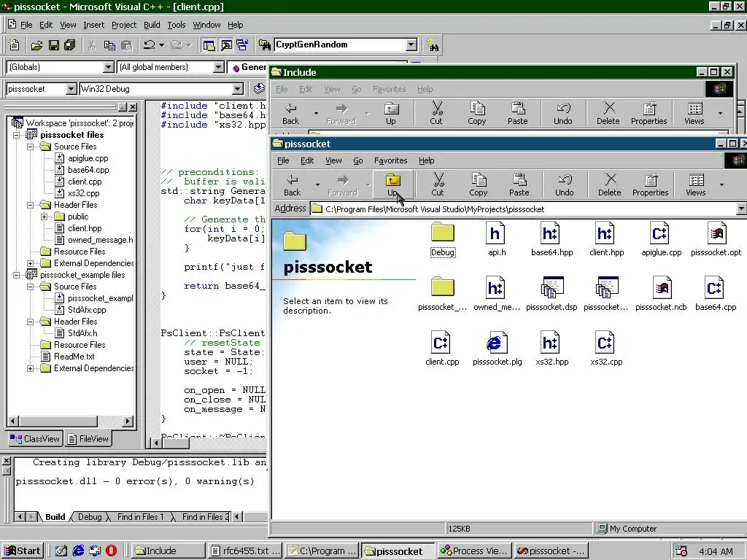Click workspace tree horizontal scrollbar right arrow
Image resolution: width=747 pixels, height=560 pixels.
point(127,421)
